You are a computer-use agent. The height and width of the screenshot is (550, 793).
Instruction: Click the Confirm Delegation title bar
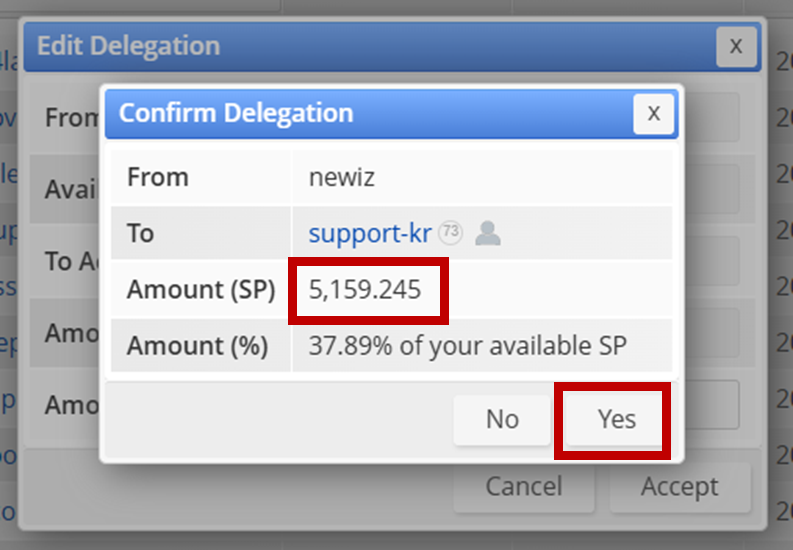pos(350,113)
